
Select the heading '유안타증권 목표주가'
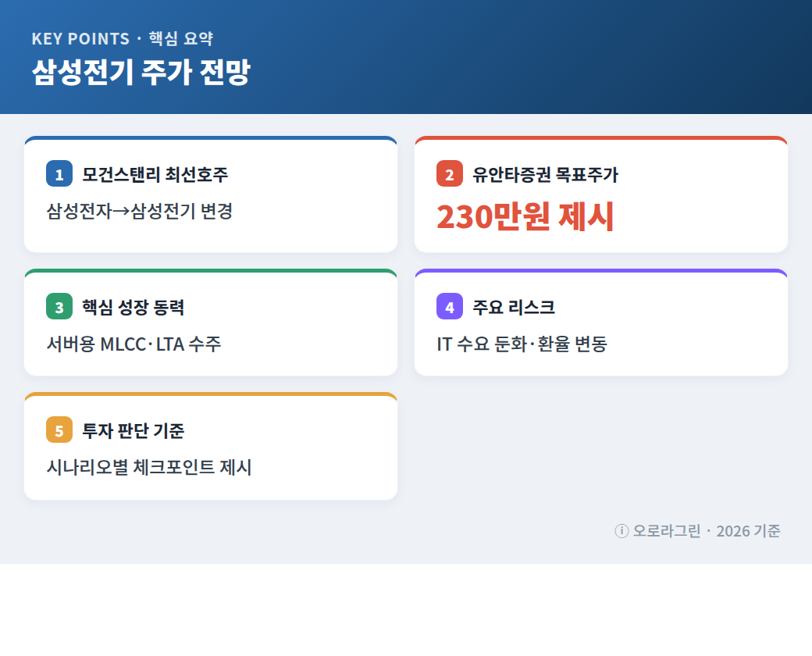(x=545, y=175)
